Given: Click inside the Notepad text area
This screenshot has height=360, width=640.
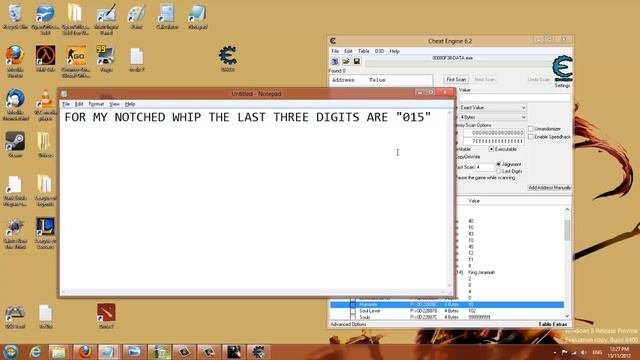Looking at the screenshot, I should tap(254, 200).
